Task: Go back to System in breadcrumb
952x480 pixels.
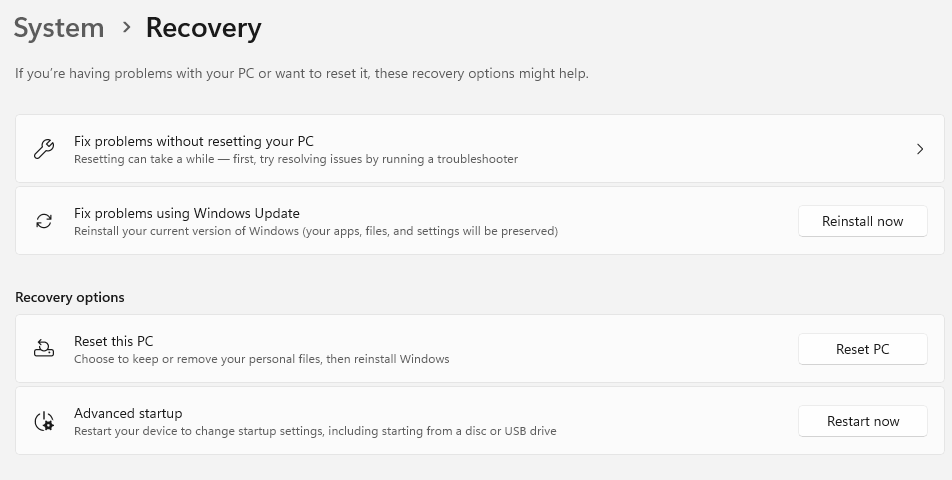Action: tap(59, 28)
